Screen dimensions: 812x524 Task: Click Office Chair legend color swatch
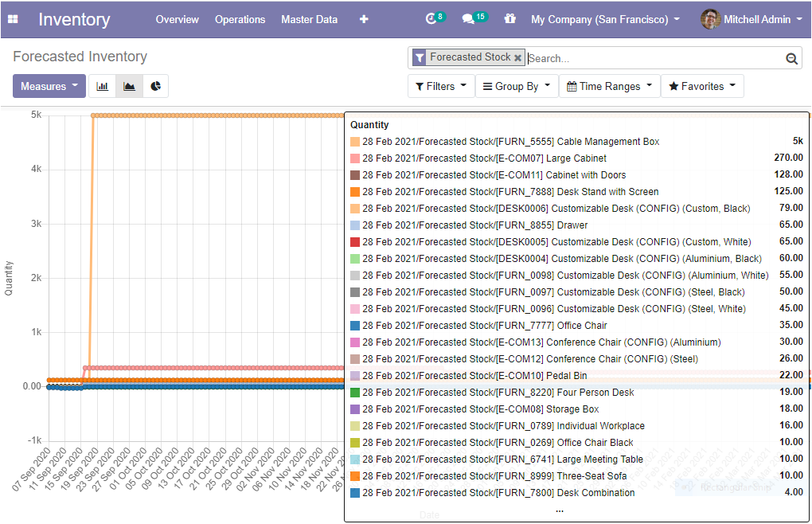click(x=355, y=326)
